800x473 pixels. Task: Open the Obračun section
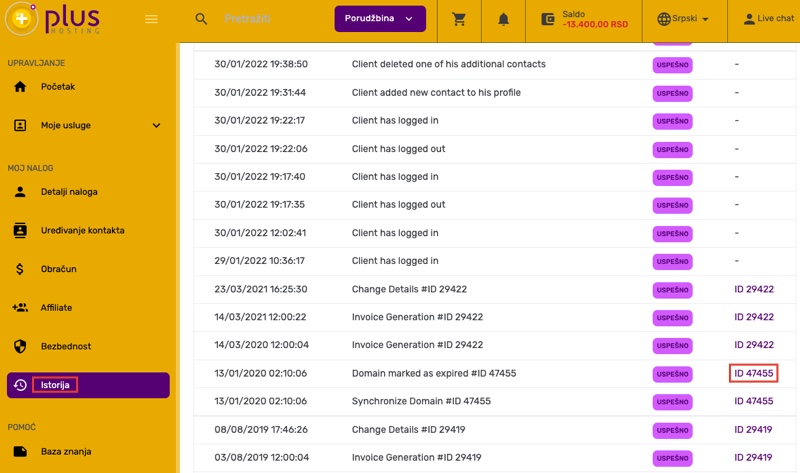[x=58, y=269]
